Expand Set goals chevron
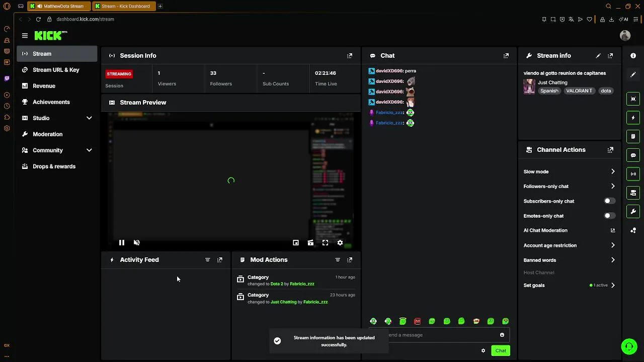The width and height of the screenshot is (644, 362). pyautogui.click(x=613, y=285)
